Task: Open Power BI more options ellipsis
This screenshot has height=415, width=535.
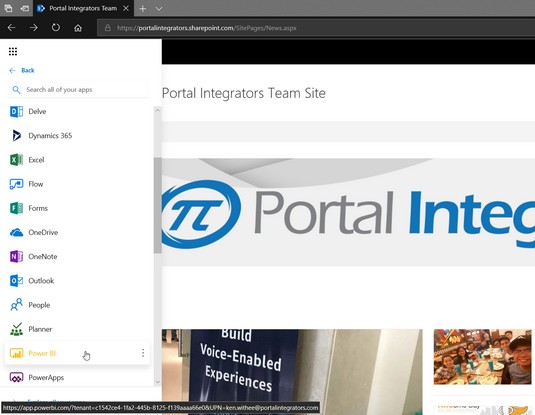Action: click(x=143, y=353)
